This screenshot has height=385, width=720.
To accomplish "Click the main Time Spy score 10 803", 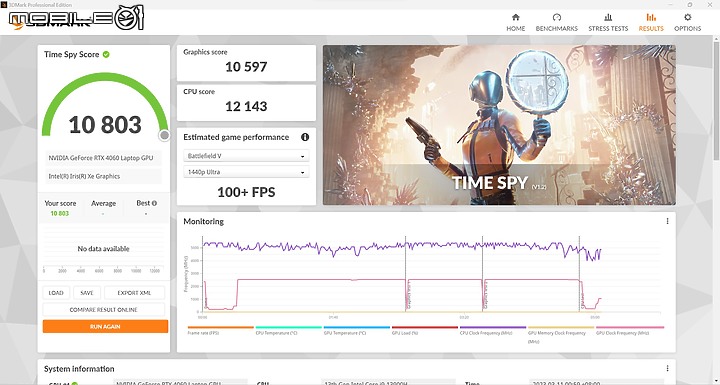I will 105,125.
